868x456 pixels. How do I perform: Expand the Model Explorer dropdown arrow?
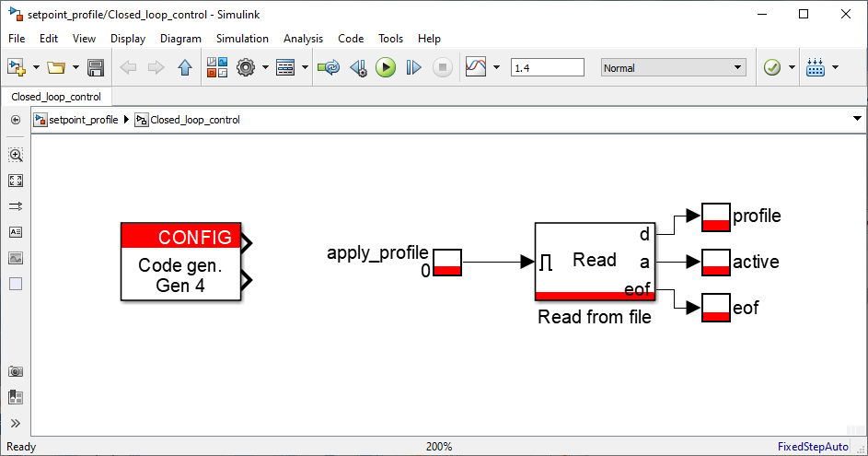(x=305, y=67)
